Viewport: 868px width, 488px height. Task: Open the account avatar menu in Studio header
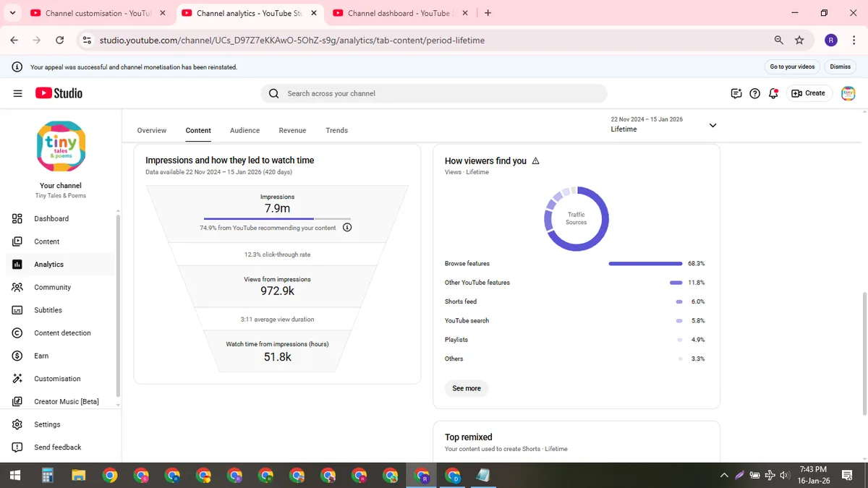pyautogui.click(x=848, y=93)
